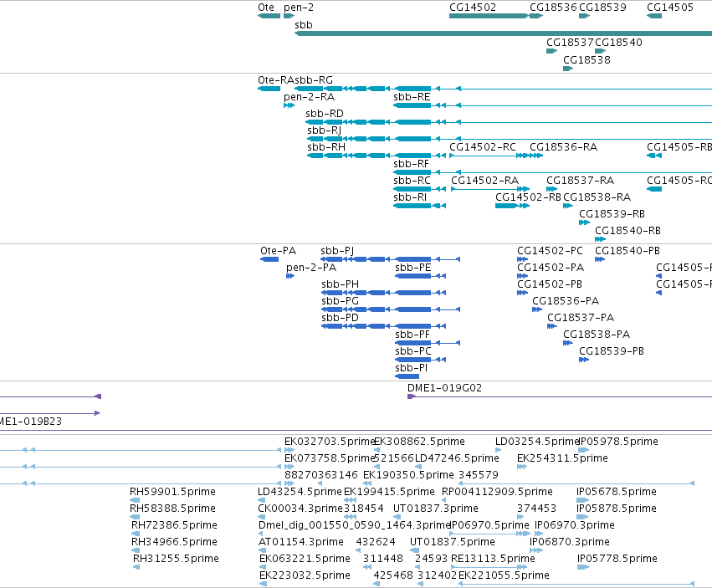The width and height of the screenshot is (712, 588).
Task: Select the EK254311.5prime EST
Action: pos(522,467)
